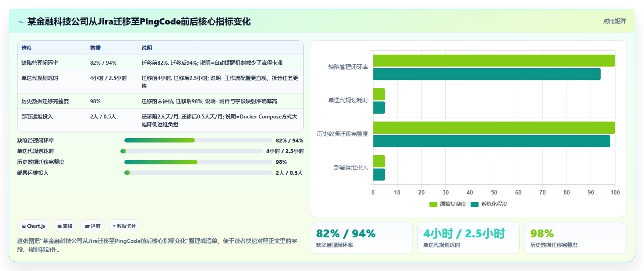Click the teal 缺陷管理闭环率 chart bar
644x271 pixels.
[487, 74]
